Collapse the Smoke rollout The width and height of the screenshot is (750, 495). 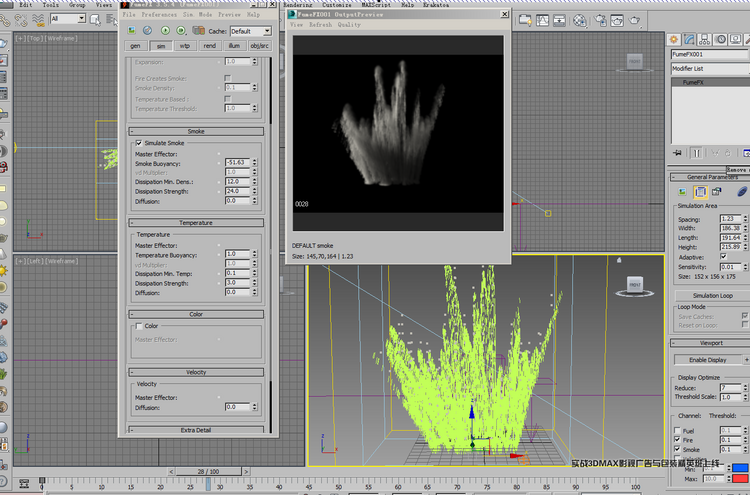[196, 131]
